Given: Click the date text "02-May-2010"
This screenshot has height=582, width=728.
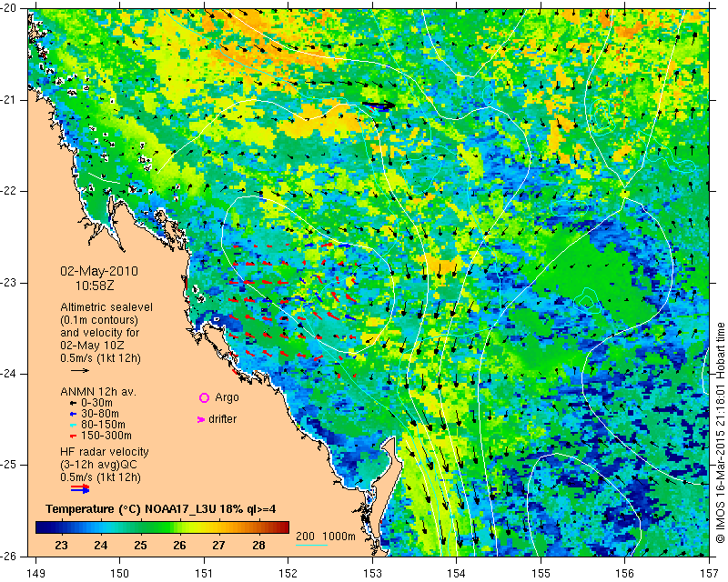Looking at the screenshot, I should pos(99,271).
